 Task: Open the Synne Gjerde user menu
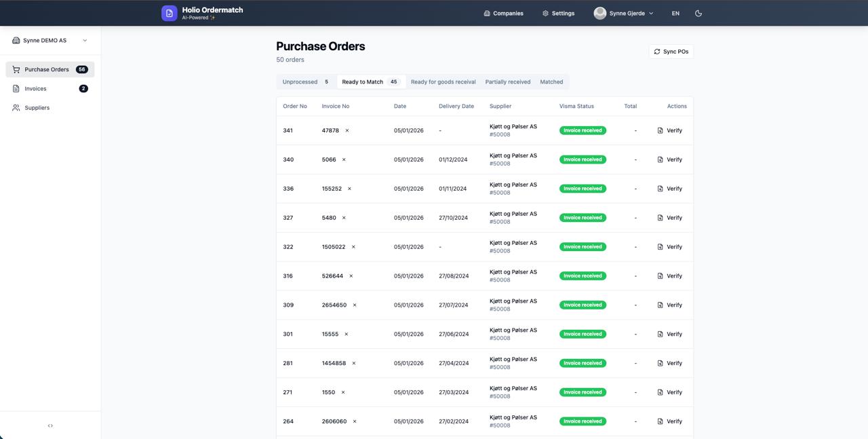point(623,13)
